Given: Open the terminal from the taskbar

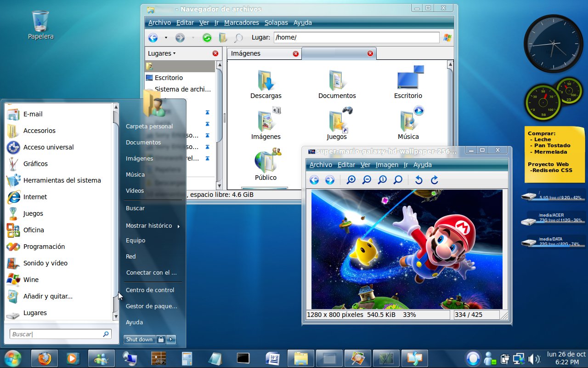Looking at the screenshot, I should (x=243, y=358).
